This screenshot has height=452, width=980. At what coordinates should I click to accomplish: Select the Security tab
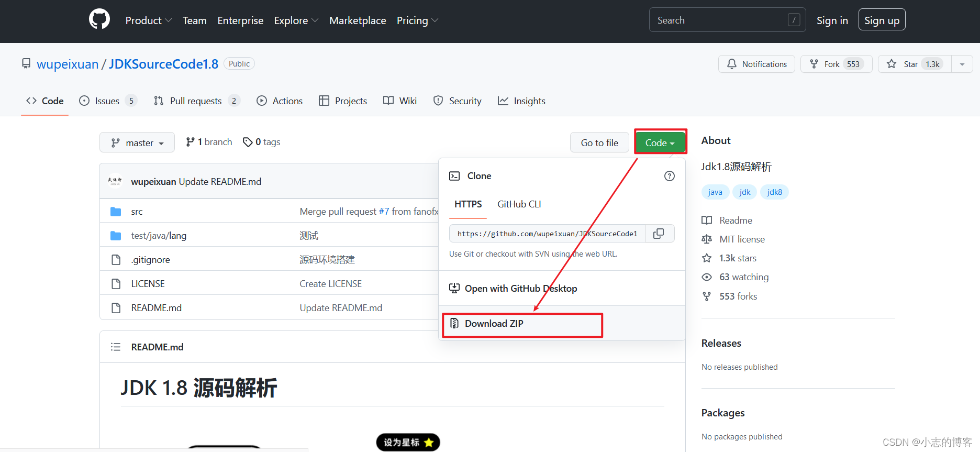[458, 101]
